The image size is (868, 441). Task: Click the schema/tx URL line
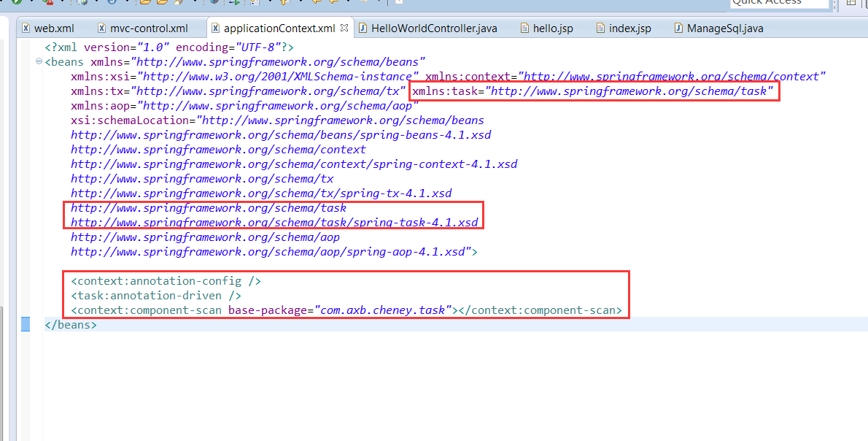(202, 178)
